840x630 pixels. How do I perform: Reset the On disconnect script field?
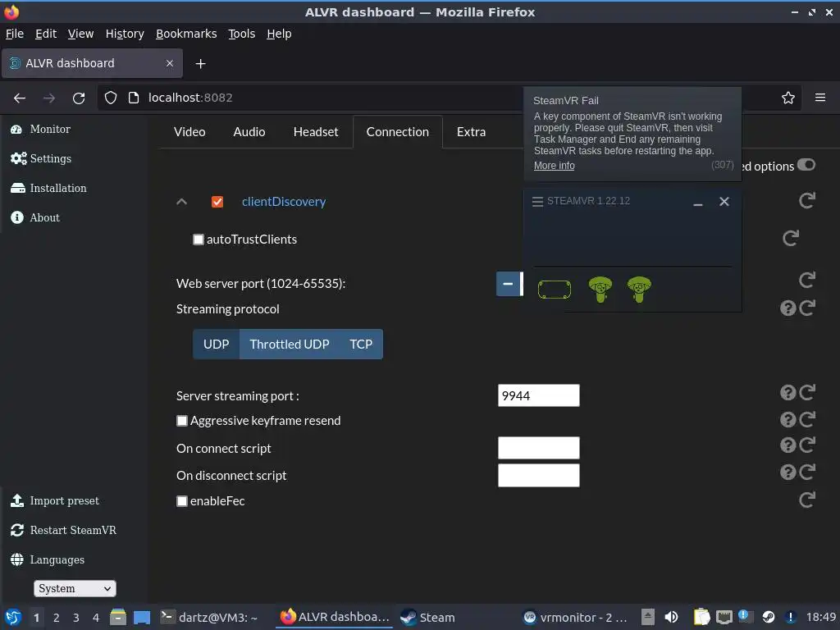tap(807, 472)
